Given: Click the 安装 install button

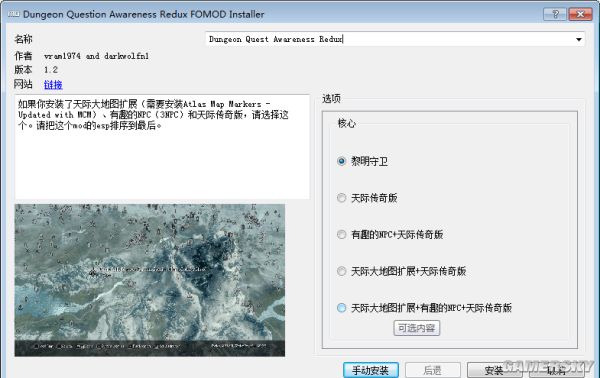Looking at the screenshot, I should point(494,370).
